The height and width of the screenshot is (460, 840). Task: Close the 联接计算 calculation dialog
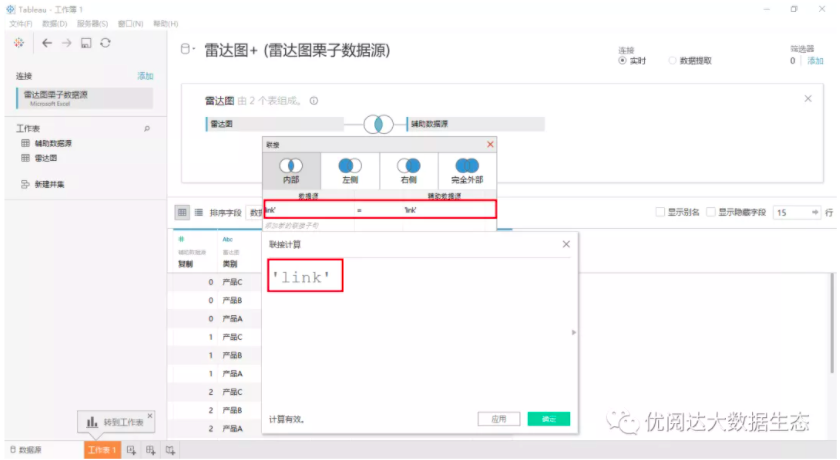[566, 244]
